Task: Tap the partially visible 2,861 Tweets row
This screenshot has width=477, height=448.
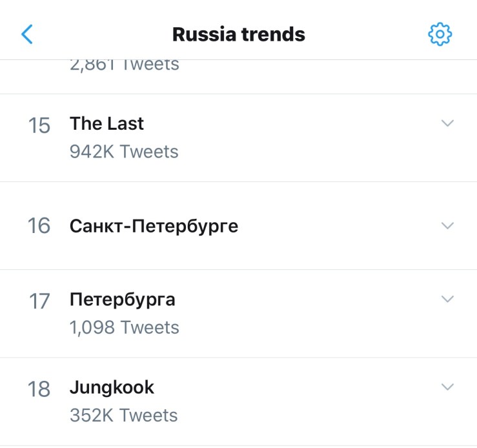Action: 125,65
